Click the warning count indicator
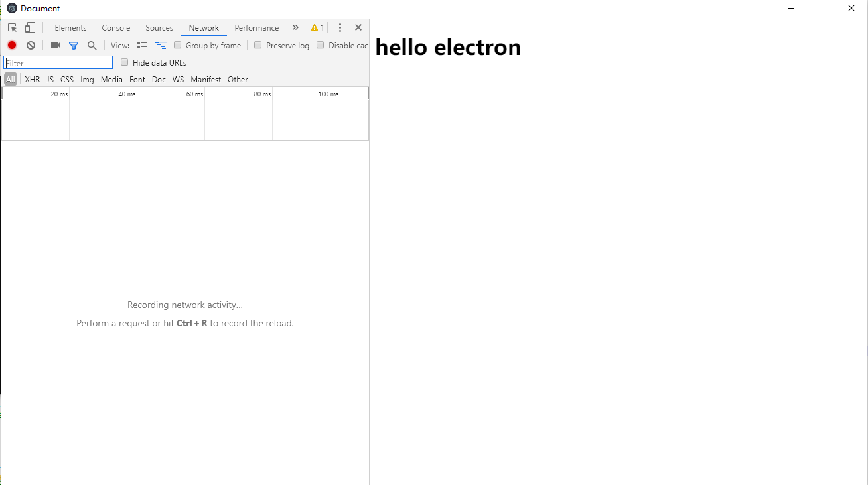The width and height of the screenshot is (868, 485). 317,28
